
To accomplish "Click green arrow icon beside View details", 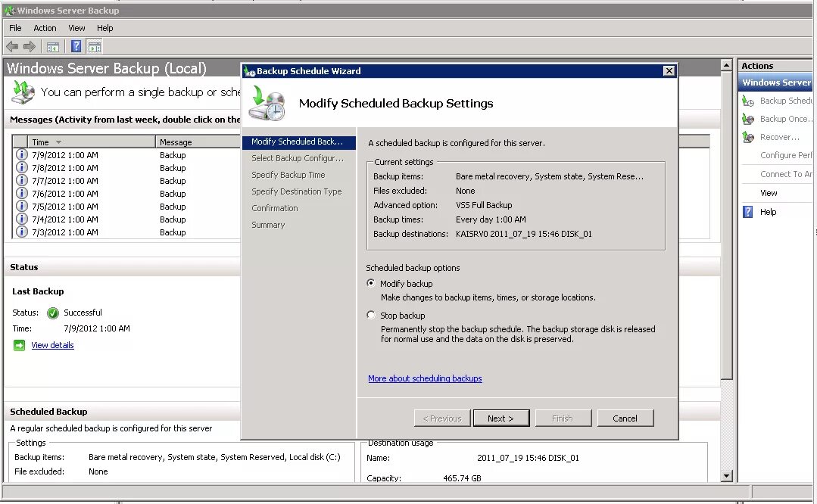I will click(19, 345).
